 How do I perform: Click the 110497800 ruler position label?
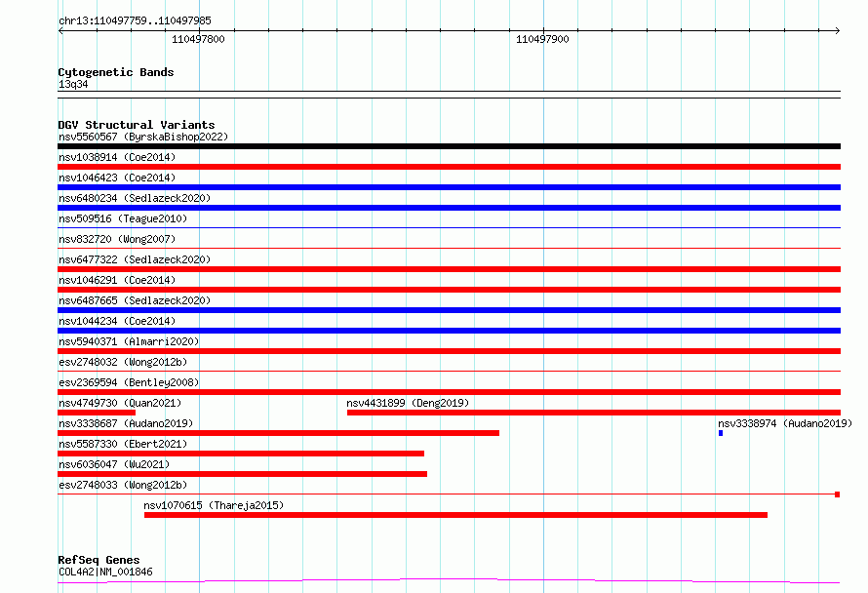pos(198,39)
